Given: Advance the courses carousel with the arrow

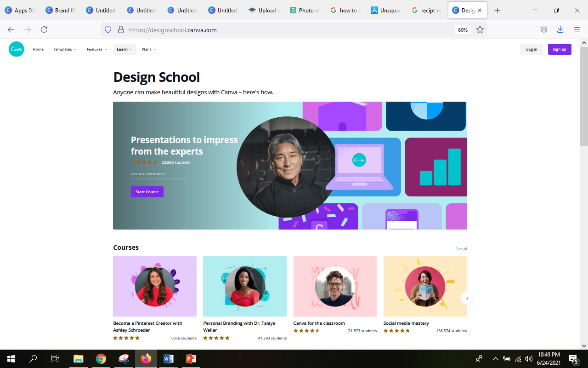Looking at the screenshot, I should pyautogui.click(x=467, y=299).
